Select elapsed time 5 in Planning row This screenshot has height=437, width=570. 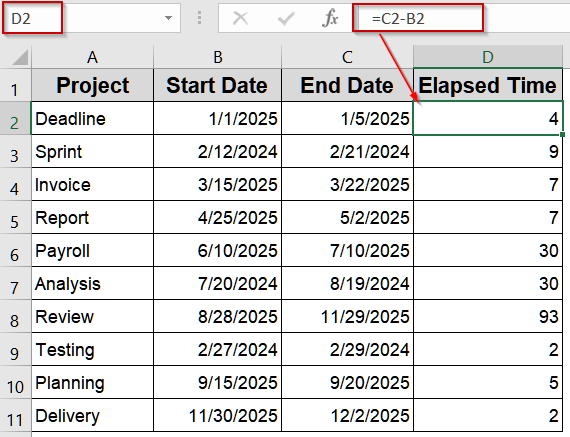tap(488, 382)
